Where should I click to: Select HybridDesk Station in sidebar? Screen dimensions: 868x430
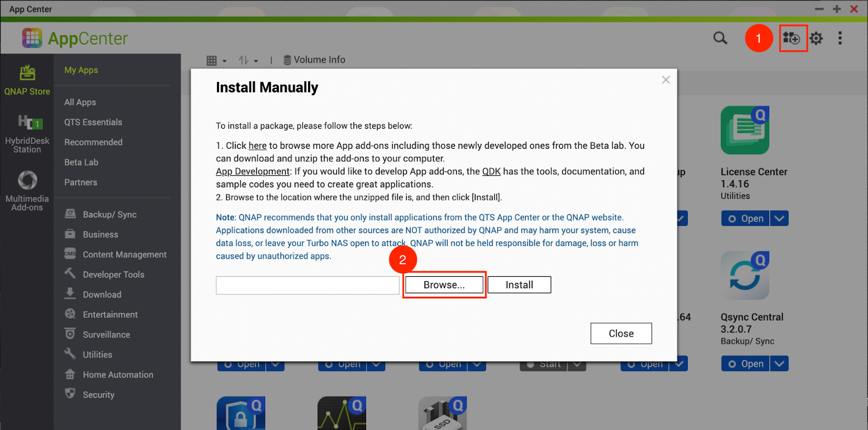27,134
